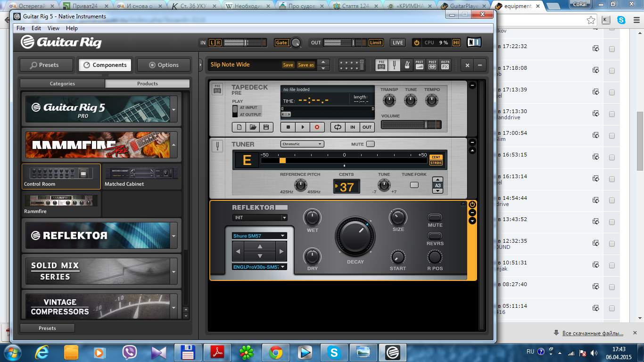The image size is (644, 362).
Task: Show the Metronome from the toolbar
Action: coord(407,65)
